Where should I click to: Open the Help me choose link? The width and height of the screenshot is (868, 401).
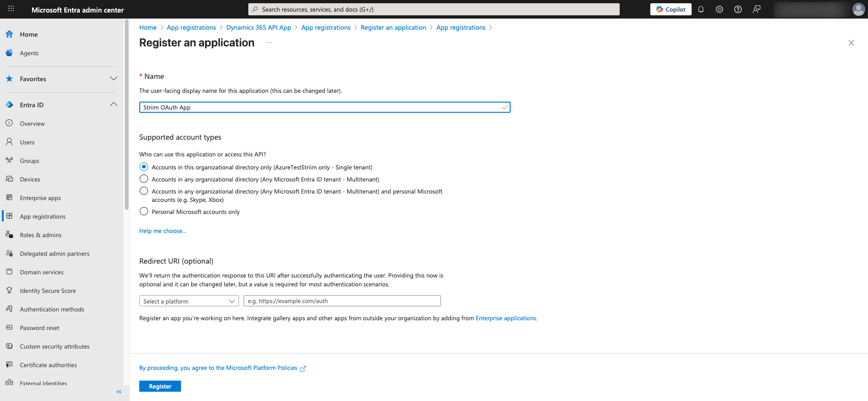pyautogui.click(x=162, y=231)
